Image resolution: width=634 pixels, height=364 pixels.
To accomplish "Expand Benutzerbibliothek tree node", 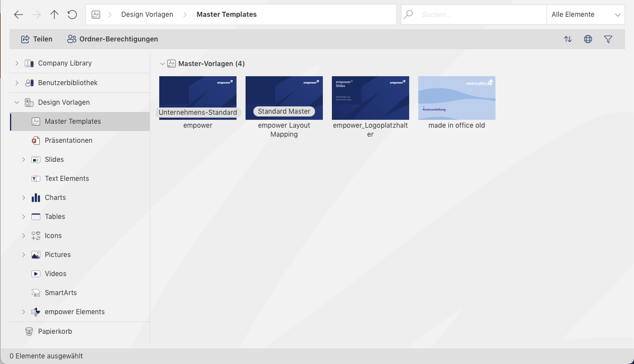I will tap(17, 83).
